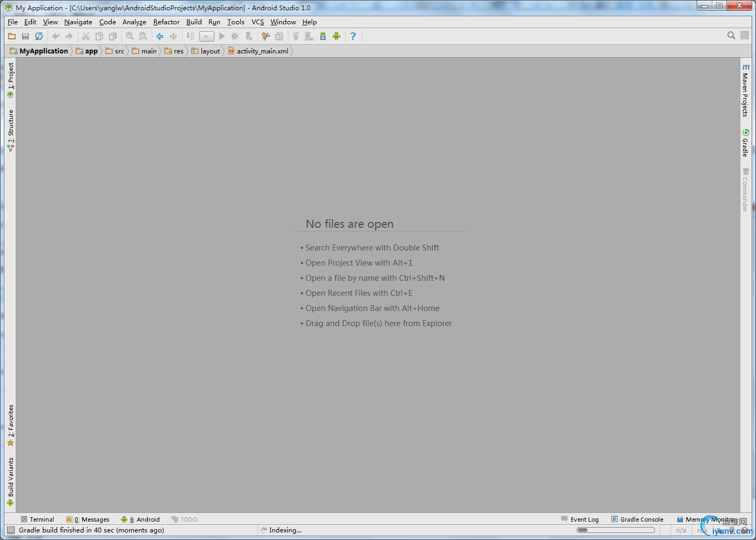Image resolution: width=756 pixels, height=540 pixels.
Task: Open the run configuration dropdown
Action: pyautogui.click(x=207, y=37)
